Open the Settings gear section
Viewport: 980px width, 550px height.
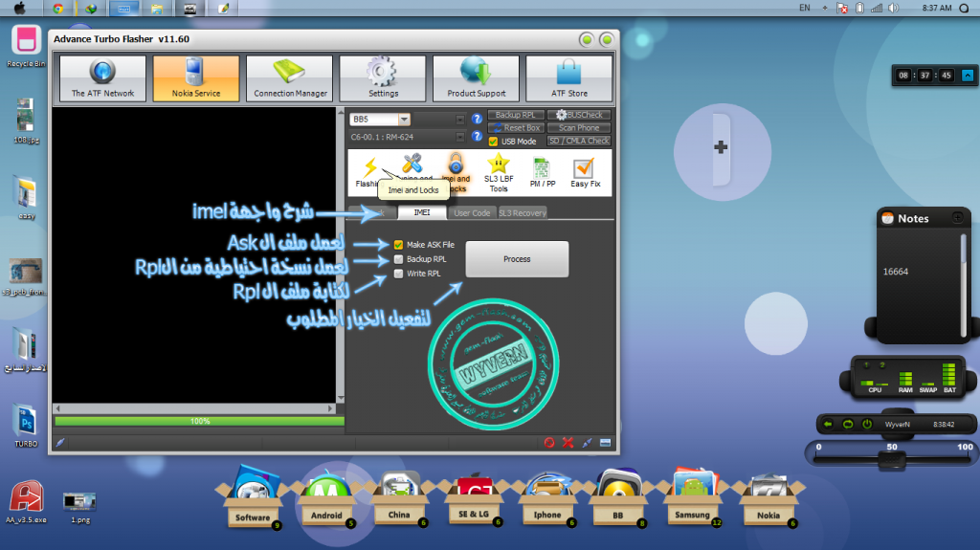click(383, 78)
